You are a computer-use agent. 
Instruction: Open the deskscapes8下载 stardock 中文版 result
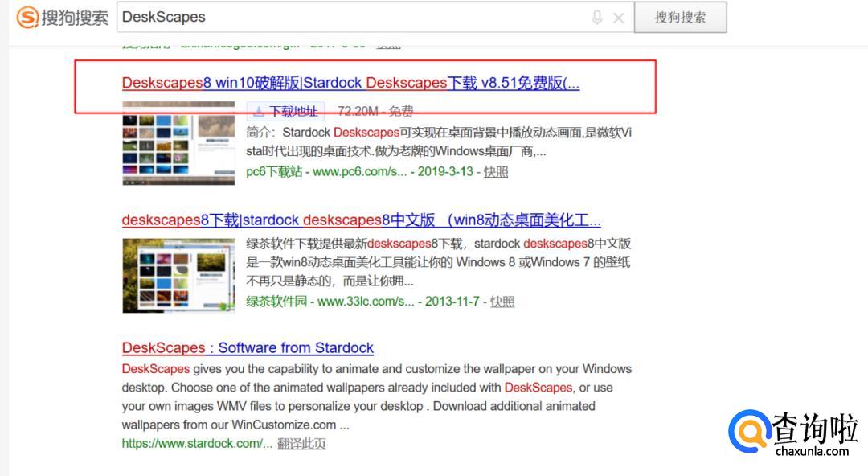pyautogui.click(x=361, y=220)
